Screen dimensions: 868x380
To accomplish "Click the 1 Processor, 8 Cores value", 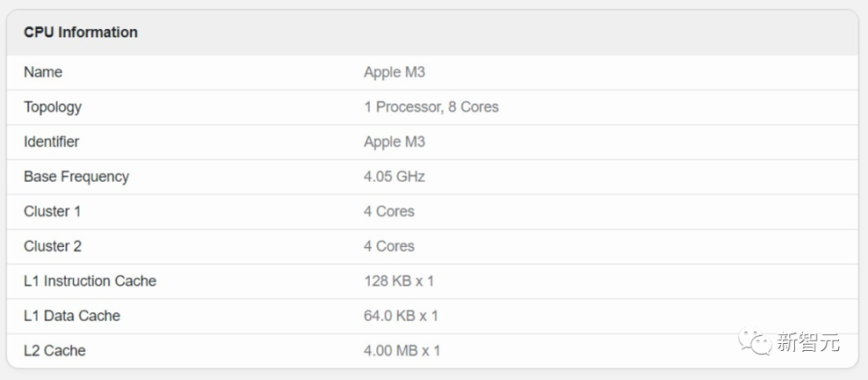I will click(x=431, y=107).
